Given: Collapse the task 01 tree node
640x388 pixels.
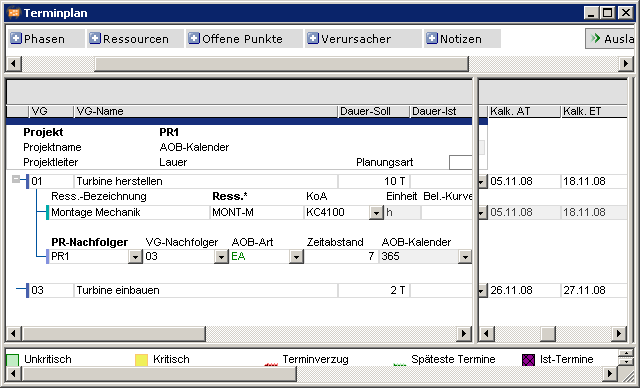Looking at the screenshot, I should (x=16, y=179).
